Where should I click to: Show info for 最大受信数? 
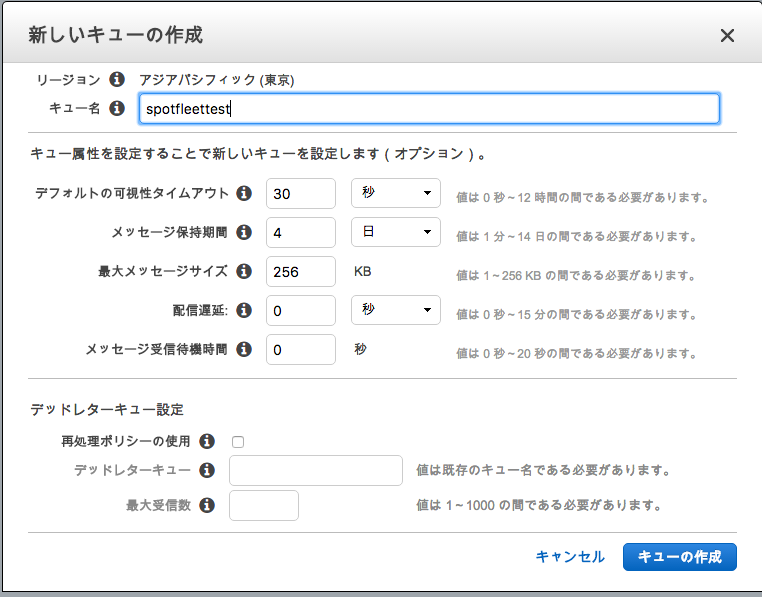point(207,505)
